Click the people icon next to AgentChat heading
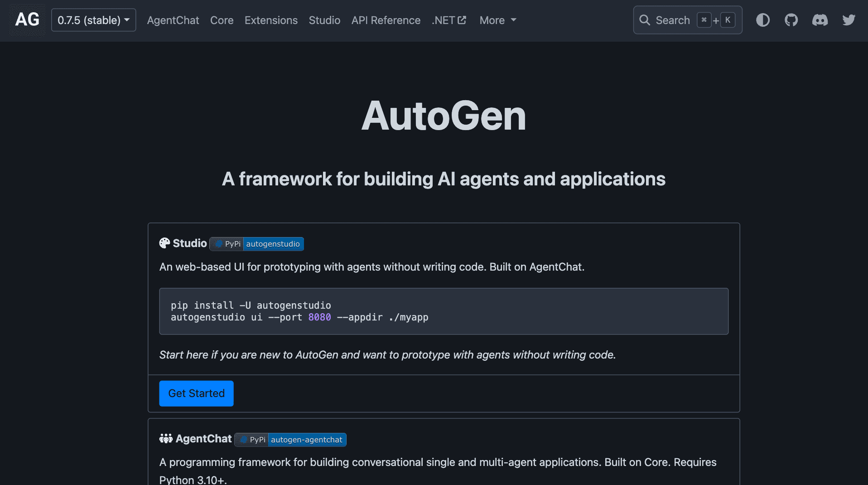868x485 pixels. point(166,439)
